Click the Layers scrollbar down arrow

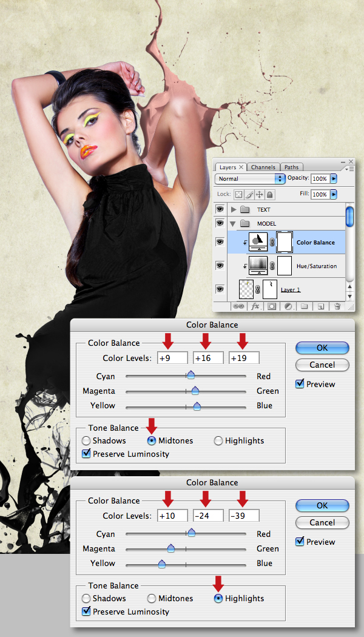(x=349, y=296)
